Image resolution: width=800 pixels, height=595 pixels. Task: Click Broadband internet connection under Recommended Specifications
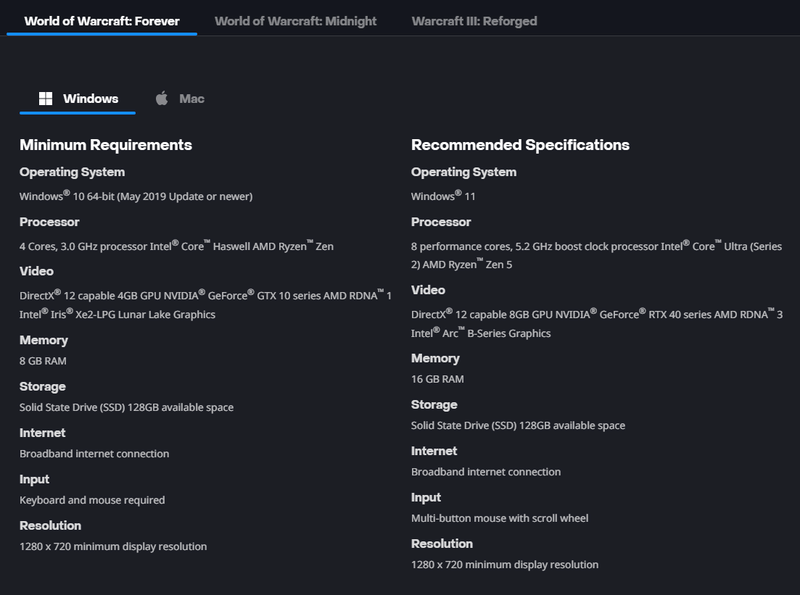486,472
